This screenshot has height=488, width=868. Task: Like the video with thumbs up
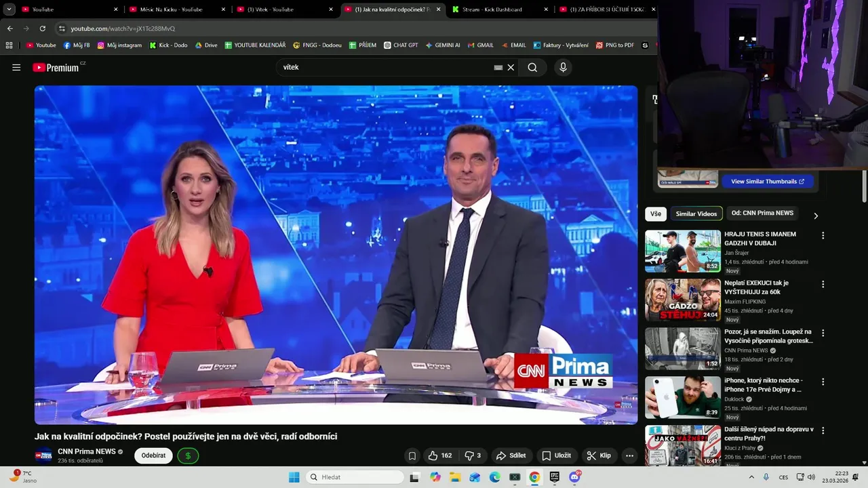pyautogui.click(x=439, y=455)
